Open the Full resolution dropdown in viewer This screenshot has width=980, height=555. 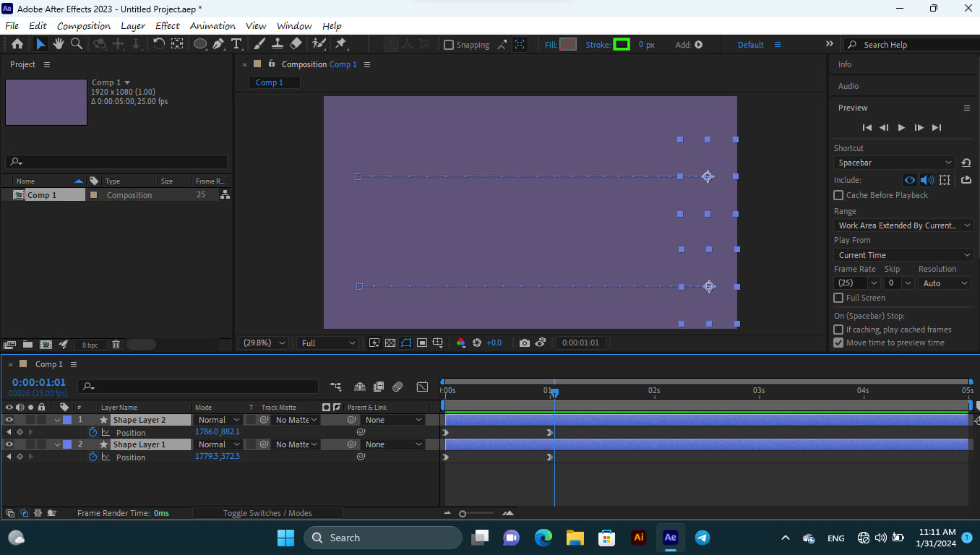329,343
